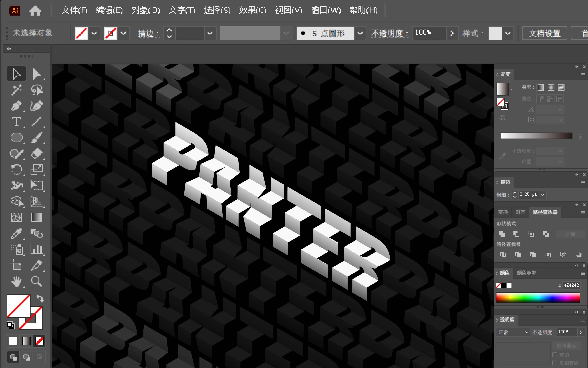The width and height of the screenshot is (588, 368).
Task: Expand gradient swatch preset arrow
Action: 511,89
